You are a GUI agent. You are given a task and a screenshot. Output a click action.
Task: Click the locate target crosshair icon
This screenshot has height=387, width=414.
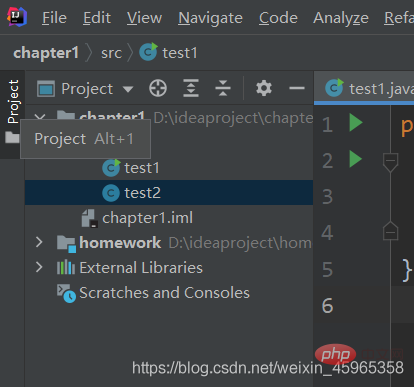pyautogui.click(x=158, y=88)
